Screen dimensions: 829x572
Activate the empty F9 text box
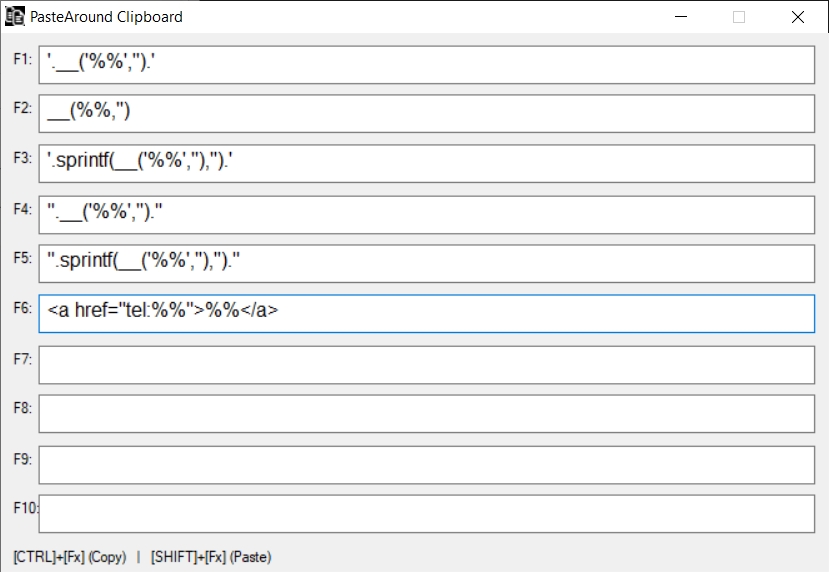pos(427,464)
